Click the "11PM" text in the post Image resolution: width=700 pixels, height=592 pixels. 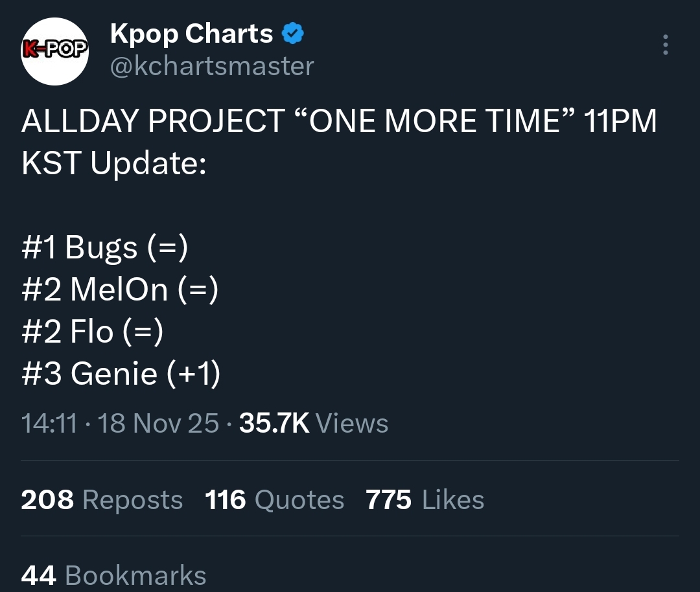620,122
